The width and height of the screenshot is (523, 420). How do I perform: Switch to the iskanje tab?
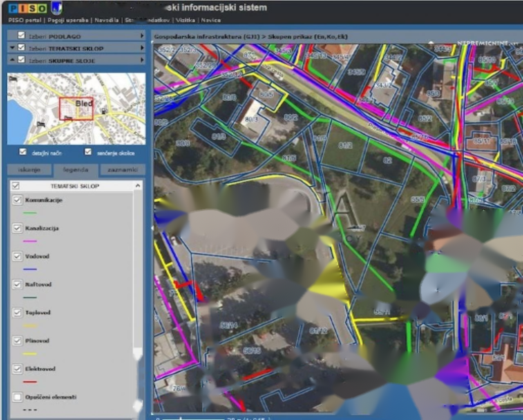coord(29,169)
